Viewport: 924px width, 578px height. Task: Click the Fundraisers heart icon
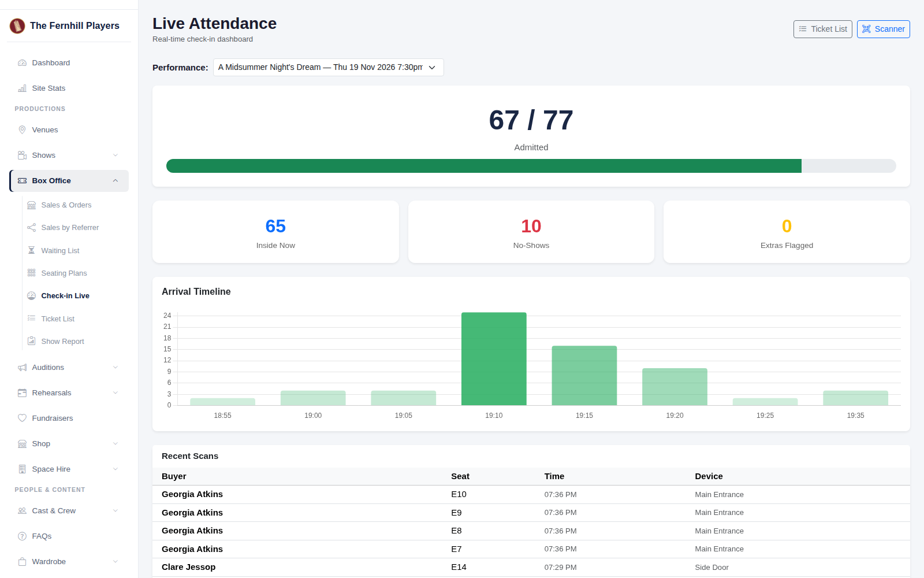click(x=23, y=418)
